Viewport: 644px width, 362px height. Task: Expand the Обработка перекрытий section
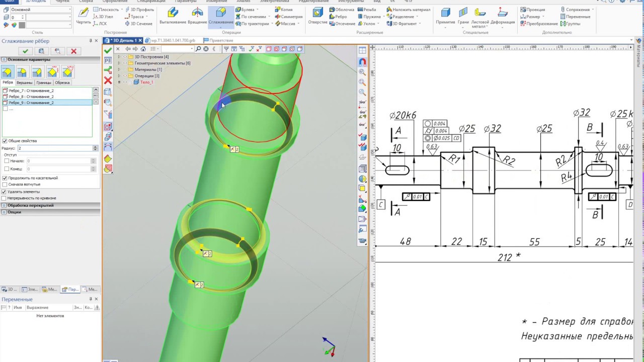click(4, 205)
